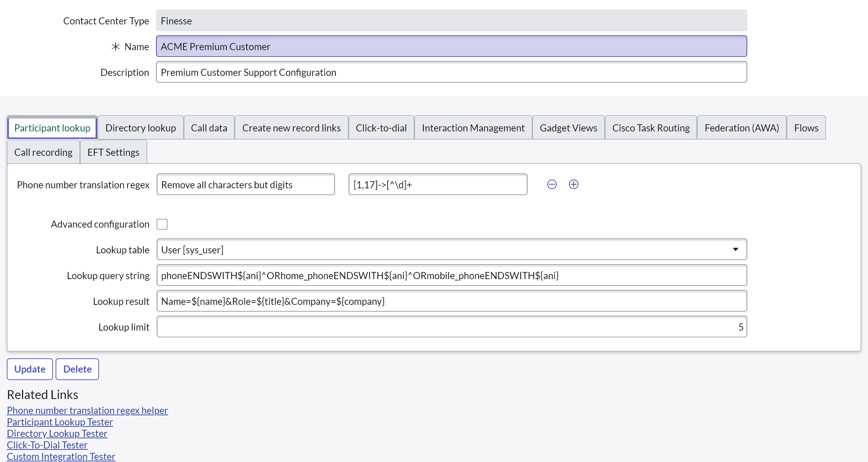
Task: Click the plus icon to add regex row
Action: point(573,184)
